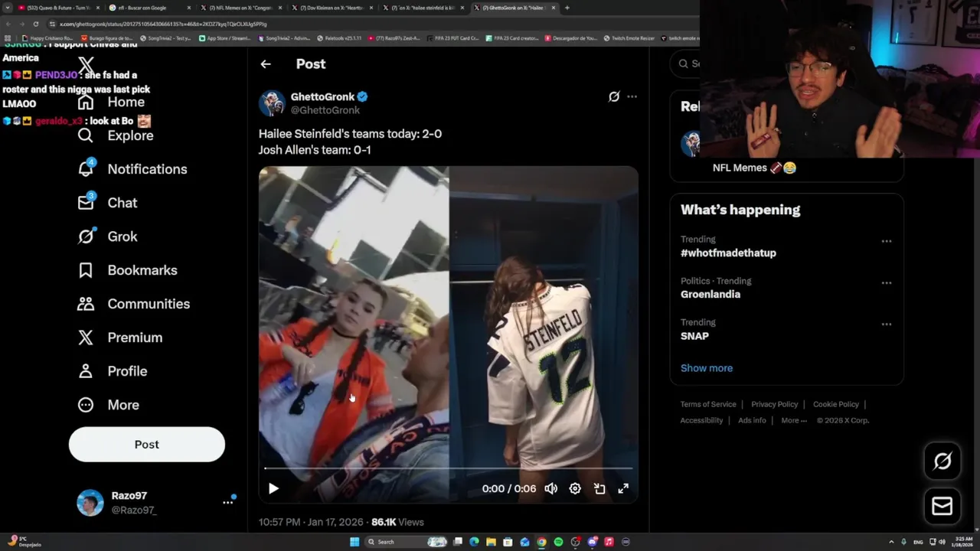Viewport: 980px width, 551px height.
Task: Open floating Grok button at bottom right
Action: coord(942,461)
